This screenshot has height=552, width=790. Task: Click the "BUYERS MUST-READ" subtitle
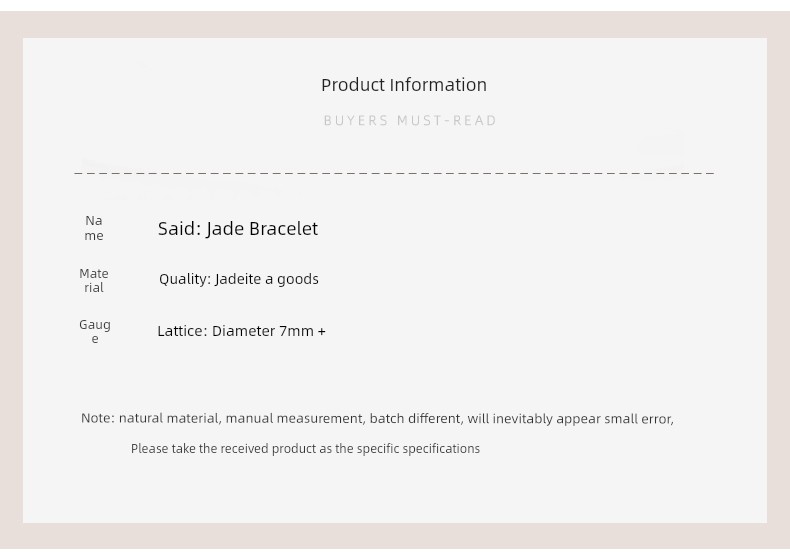point(410,121)
